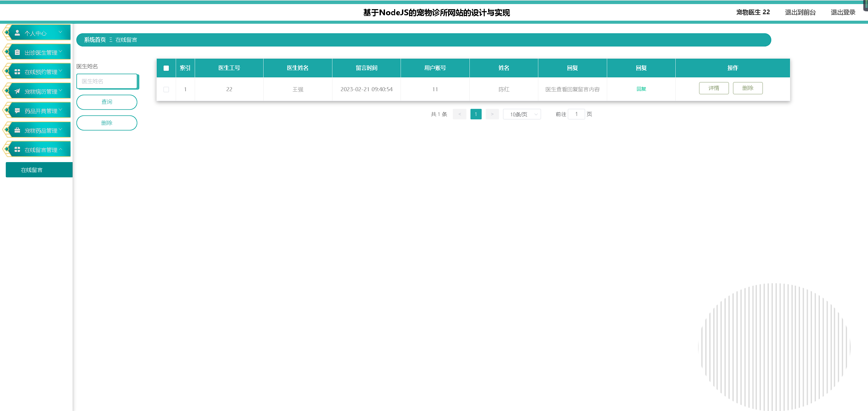Click the paper plane icon beside 宠物病历管理
The height and width of the screenshot is (411, 868).
(x=17, y=91)
